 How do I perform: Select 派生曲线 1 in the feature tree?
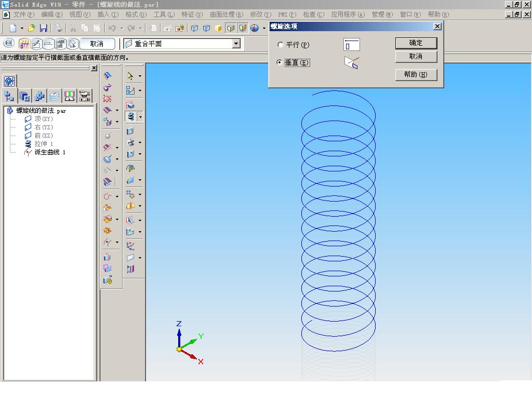49,152
